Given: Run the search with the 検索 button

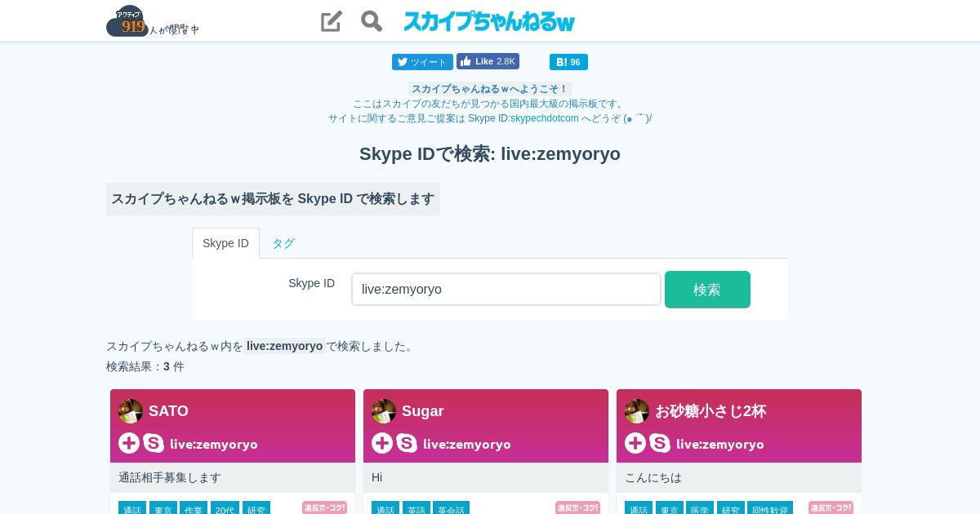Looking at the screenshot, I should point(707,290).
